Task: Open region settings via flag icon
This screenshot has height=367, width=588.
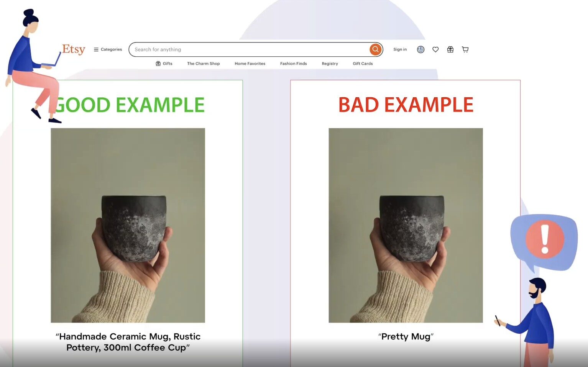Action: pos(420,49)
